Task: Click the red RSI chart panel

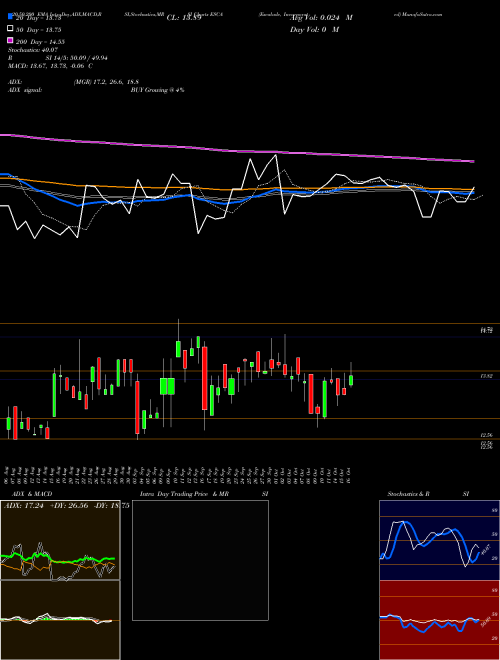Action: pos(439,620)
